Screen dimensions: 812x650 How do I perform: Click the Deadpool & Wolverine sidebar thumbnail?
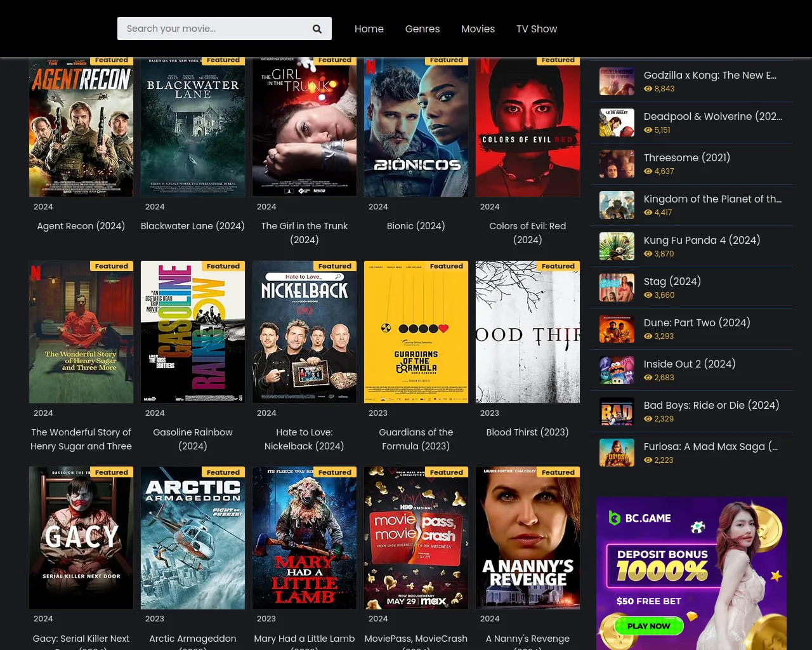pos(617,123)
